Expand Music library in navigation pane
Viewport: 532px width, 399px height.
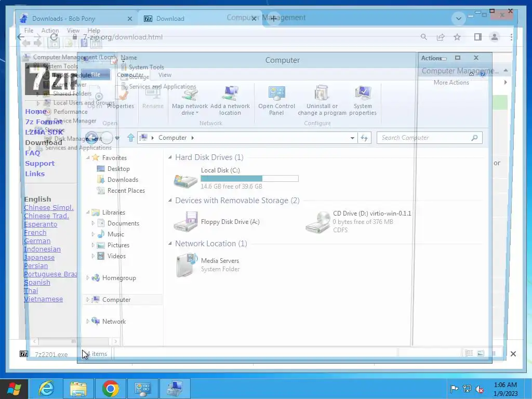coord(92,234)
